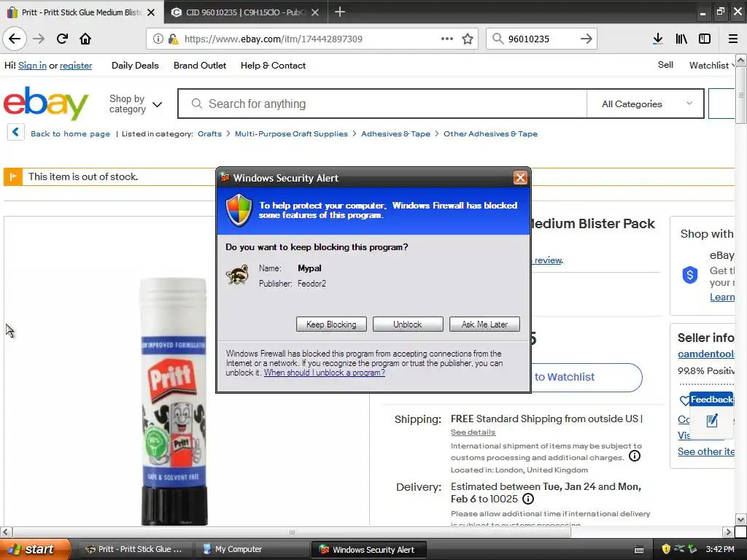
Task: Open the Crafts breadcrumb link
Action: (x=209, y=134)
